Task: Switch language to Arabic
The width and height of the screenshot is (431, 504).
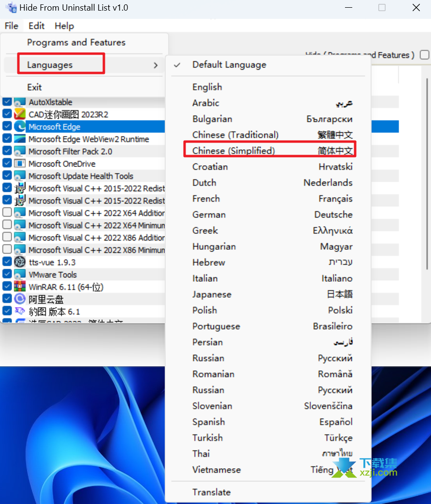Action: pos(268,103)
